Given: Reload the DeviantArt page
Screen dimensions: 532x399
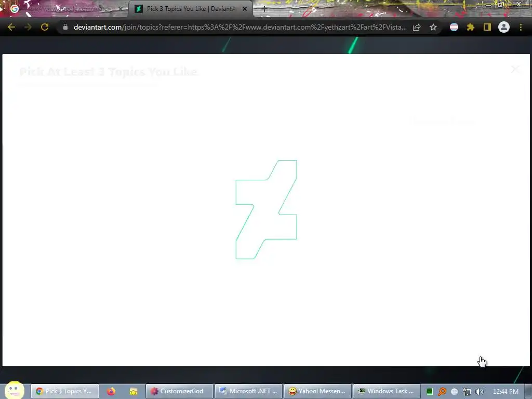Looking at the screenshot, I should (x=45, y=27).
